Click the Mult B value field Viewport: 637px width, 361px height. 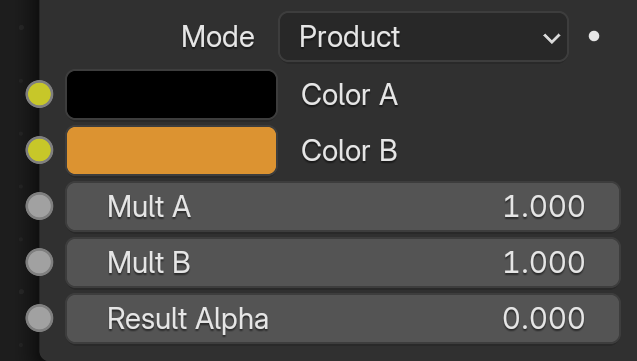[x=343, y=263]
